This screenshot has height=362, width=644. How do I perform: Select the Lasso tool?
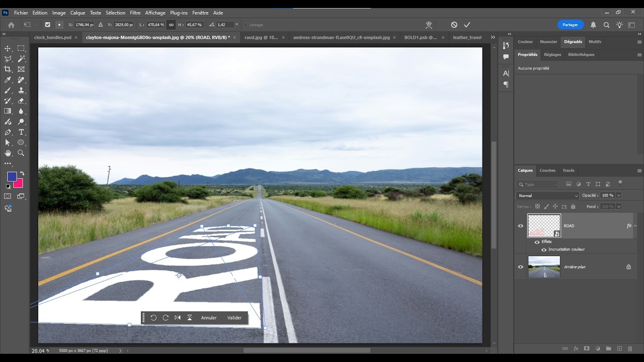click(x=8, y=59)
